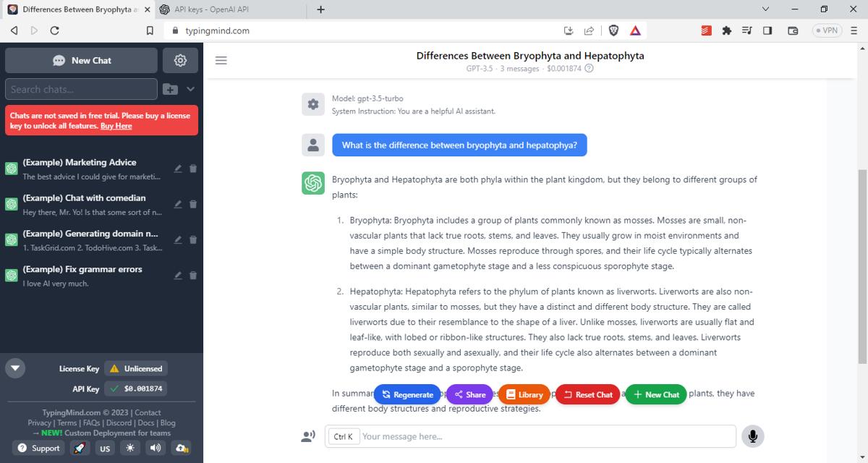Collapse the chat sidebar with the hamburger icon

click(x=221, y=61)
